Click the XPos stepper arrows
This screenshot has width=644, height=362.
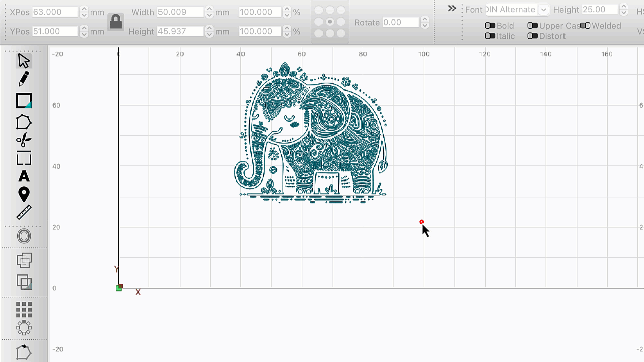tap(84, 12)
